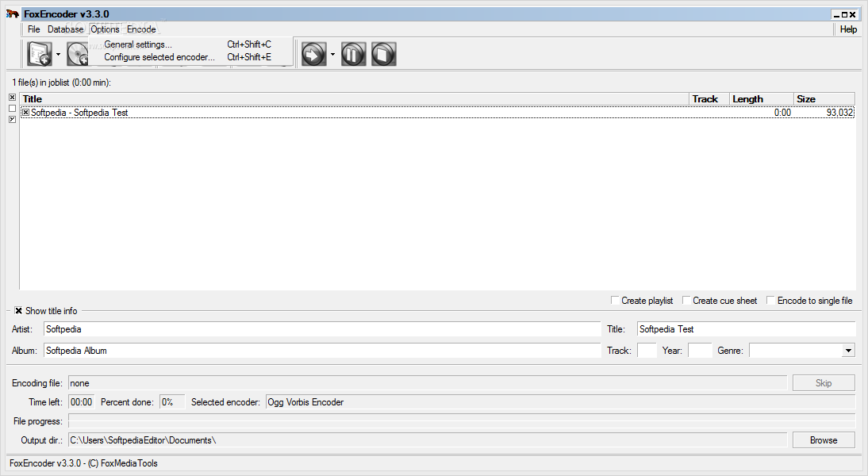Toggle the Show title info checkbox
Image resolution: width=868 pixels, height=476 pixels.
coord(19,310)
